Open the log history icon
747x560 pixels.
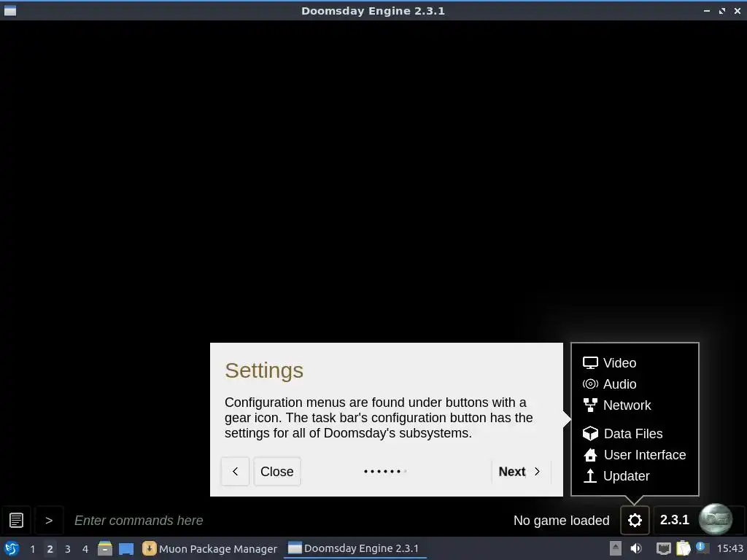click(16, 520)
